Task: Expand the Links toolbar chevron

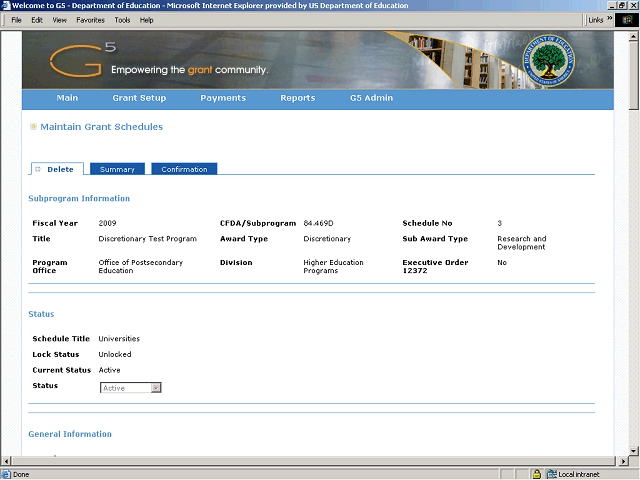Action: 610,19
